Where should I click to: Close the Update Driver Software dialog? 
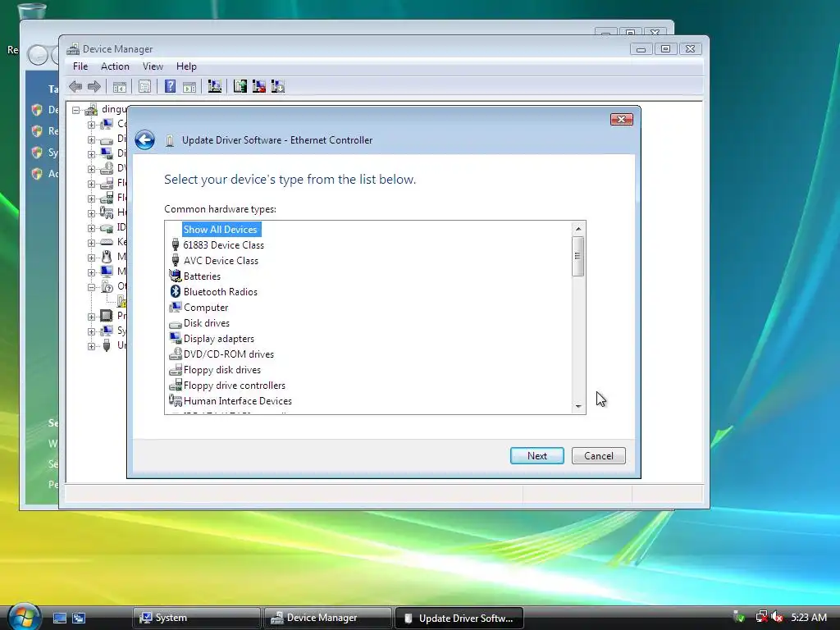[622, 119]
